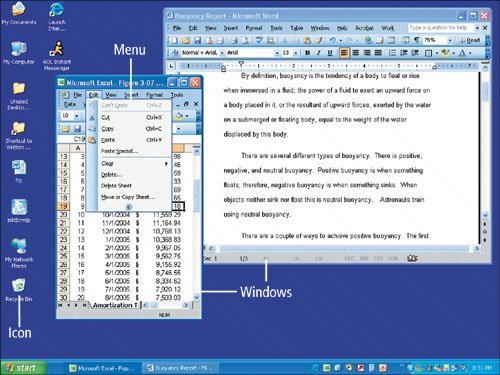
Task: Click the AOL Instant Messenger desktop icon
Action: (x=57, y=56)
